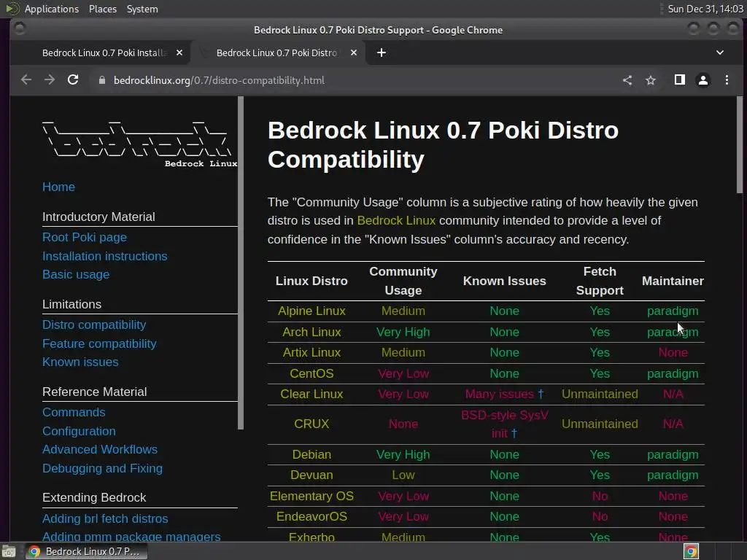The width and height of the screenshot is (747, 560).
Task: Click the Alpine Linux table cell
Action: (x=311, y=311)
